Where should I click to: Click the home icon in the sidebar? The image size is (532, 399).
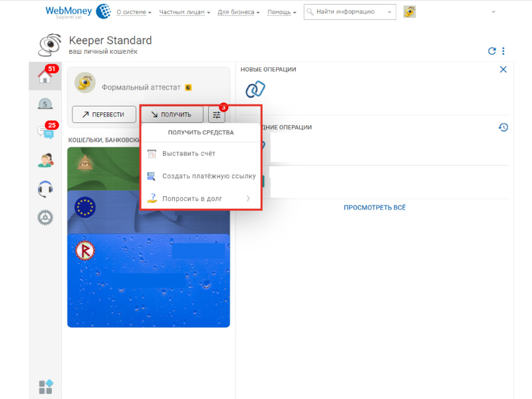pos(45,76)
